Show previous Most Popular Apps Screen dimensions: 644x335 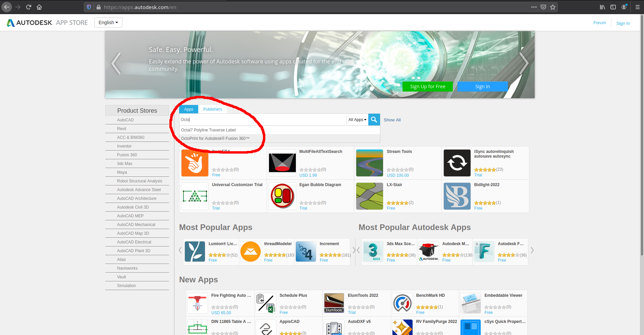pyautogui.click(x=180, y=250)
